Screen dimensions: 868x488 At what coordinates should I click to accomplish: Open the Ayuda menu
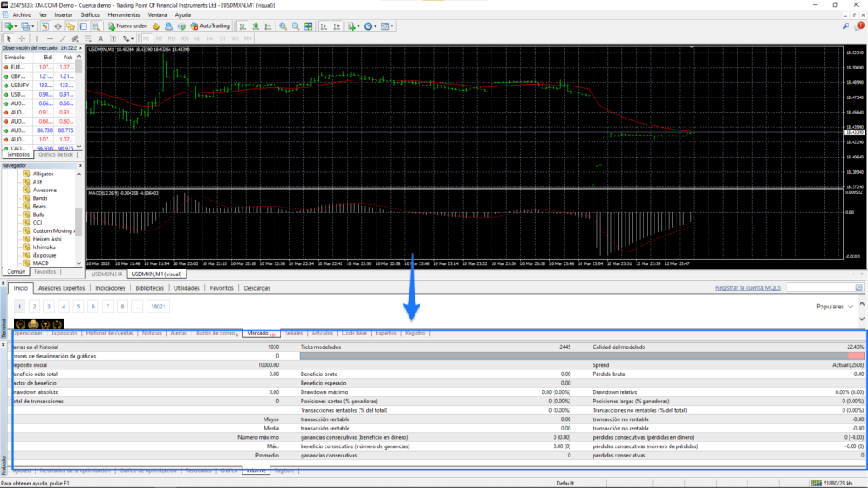coord(183,15)
